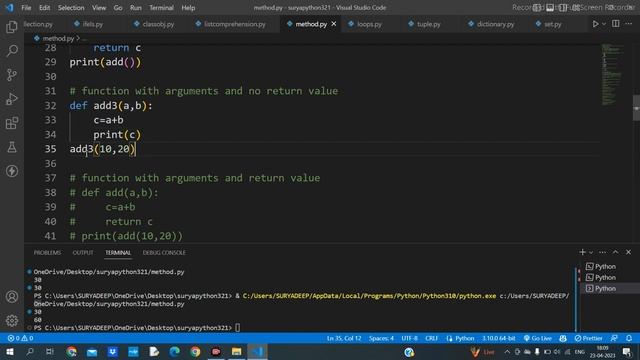Open the Help menu
The width and height of the screenshot is (640, 360).
point(188,8)
